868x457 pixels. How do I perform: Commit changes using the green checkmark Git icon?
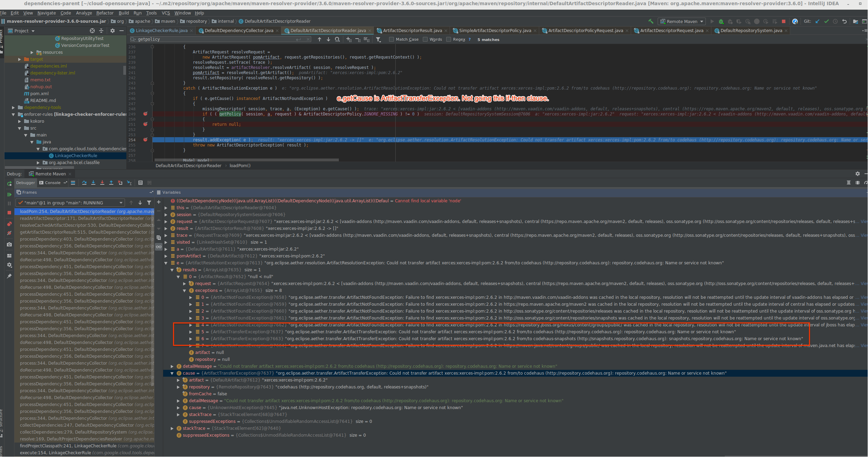coord(826,21)
